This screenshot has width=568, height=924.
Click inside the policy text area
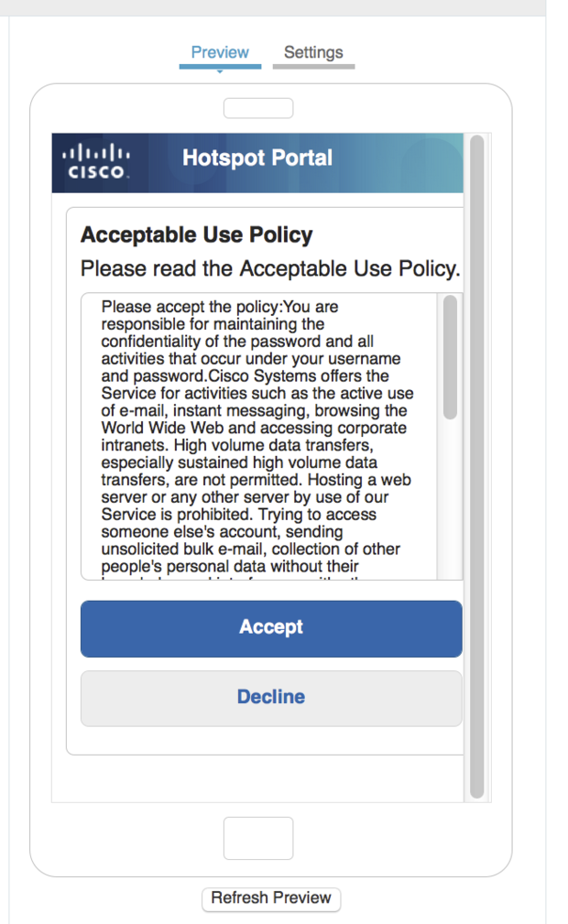click(259, 436)
